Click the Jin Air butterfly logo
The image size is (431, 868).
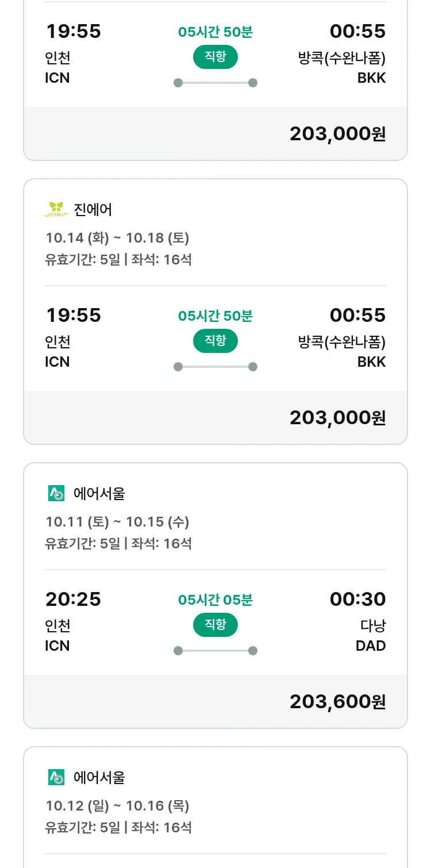56,210
